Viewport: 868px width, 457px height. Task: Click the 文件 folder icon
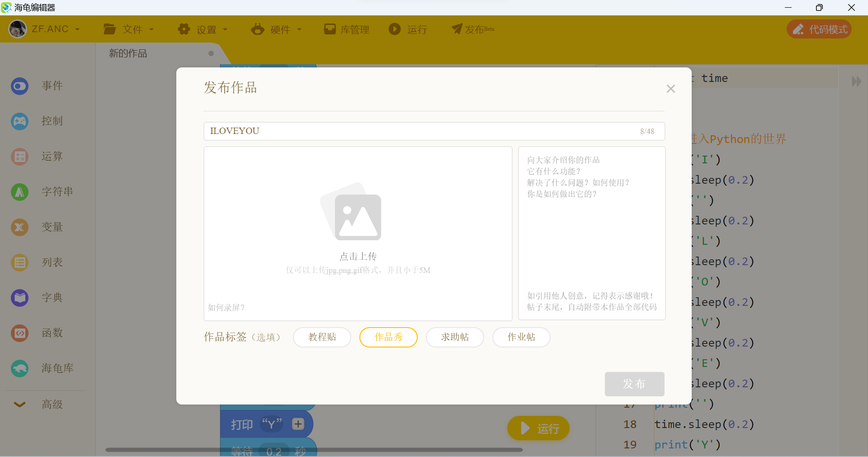click(x=109, y=29)
